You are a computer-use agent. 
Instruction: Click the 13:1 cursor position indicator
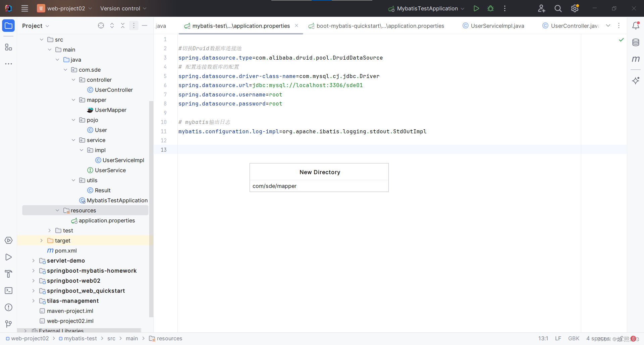tap(543, 339)
